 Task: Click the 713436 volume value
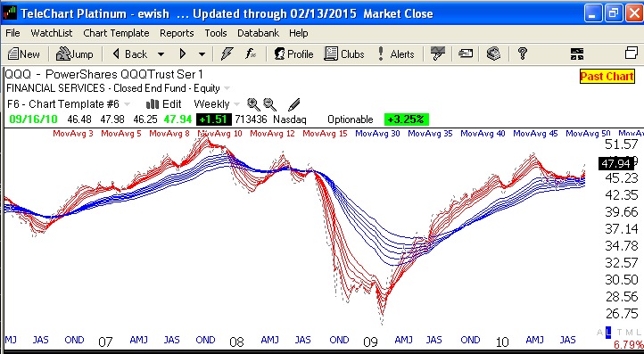pyautogui.click(x=251, y=119)
